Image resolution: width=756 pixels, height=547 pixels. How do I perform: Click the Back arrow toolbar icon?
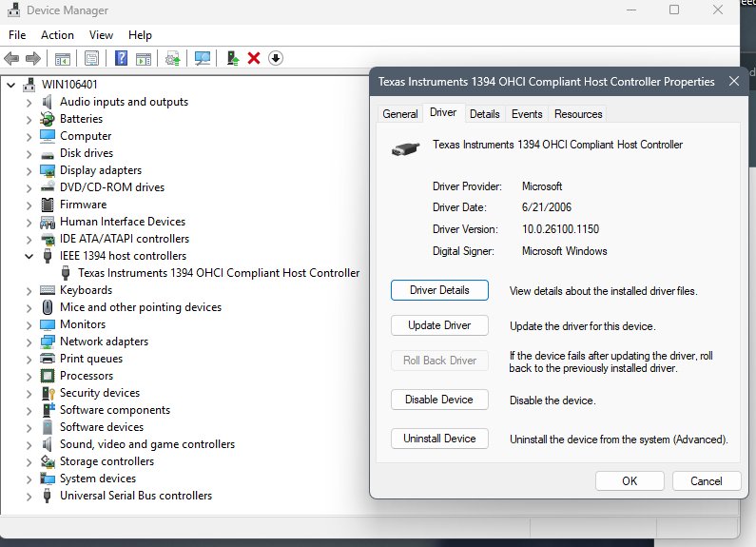(11, 59)
